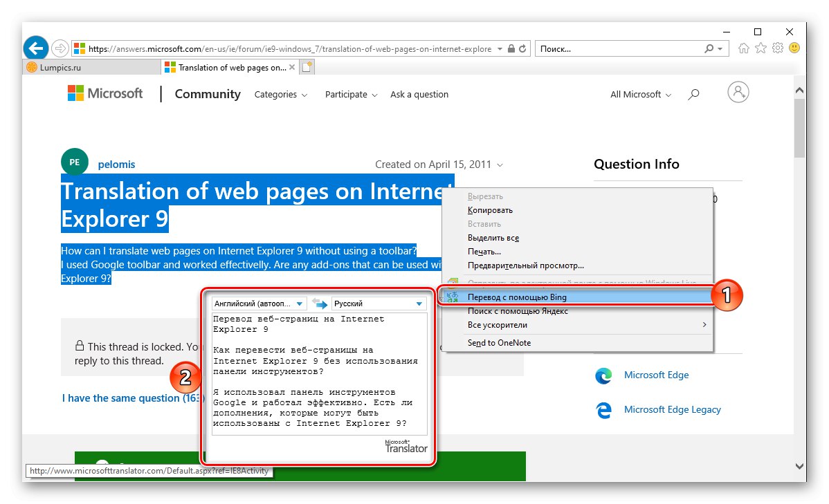Screen dimensions: 829x504
Task: Open the Home page via the home icon
Action: (x=744, y=48)
